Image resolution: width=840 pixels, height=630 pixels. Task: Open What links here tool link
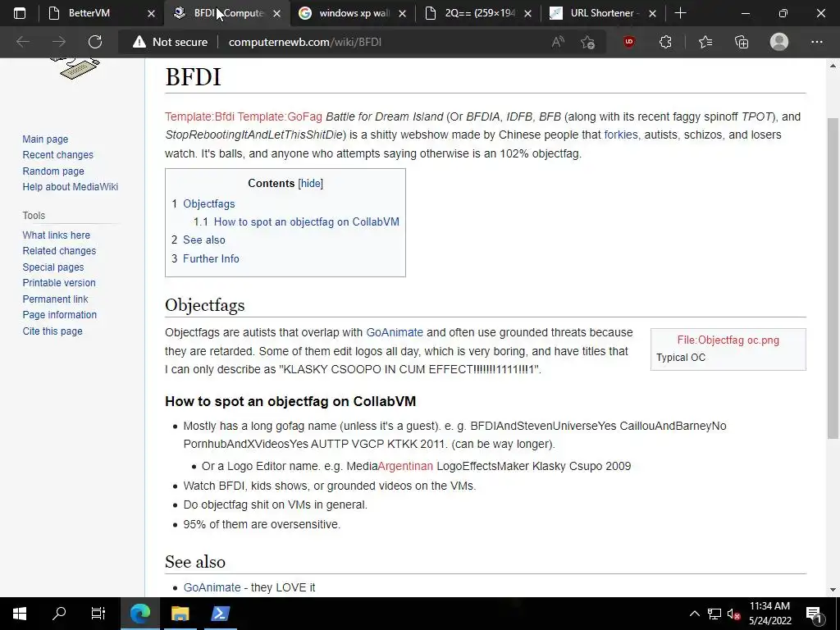(x=57, y=235)
